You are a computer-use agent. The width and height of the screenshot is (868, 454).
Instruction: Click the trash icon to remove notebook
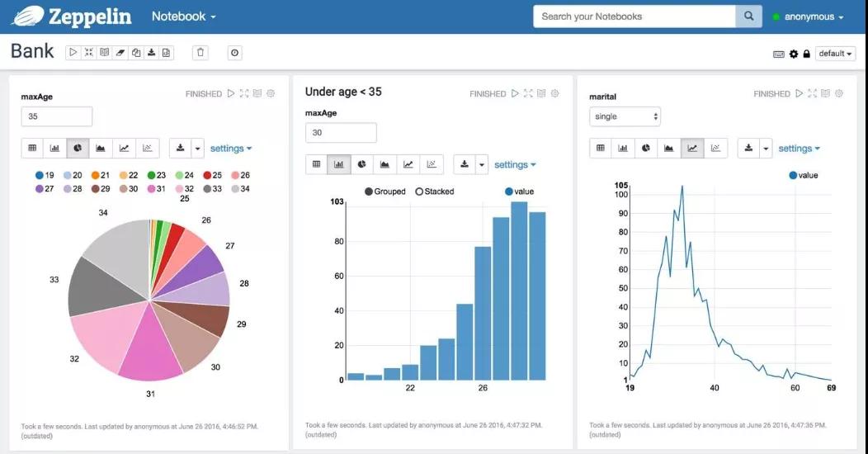200,53
